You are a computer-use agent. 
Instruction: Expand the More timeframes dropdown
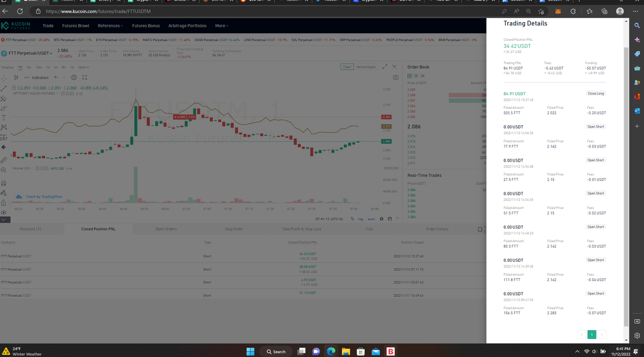coord(84,67)
